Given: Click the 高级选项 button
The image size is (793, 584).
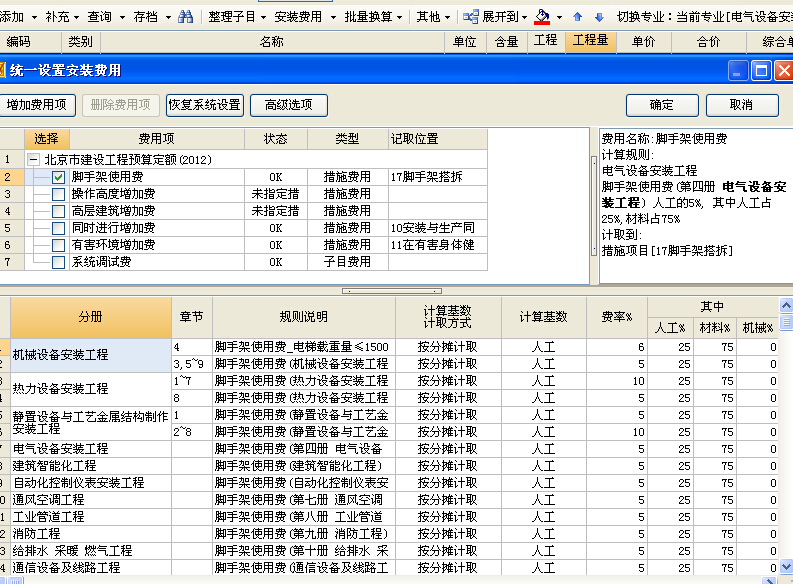Looking at the screenshot, I should (289, 105).
